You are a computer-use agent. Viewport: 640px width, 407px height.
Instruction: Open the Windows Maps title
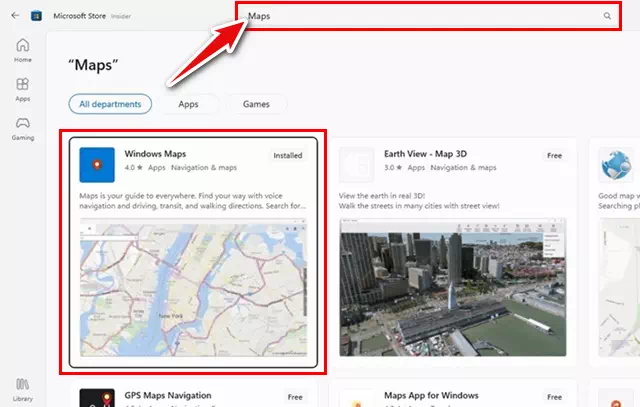155,154
